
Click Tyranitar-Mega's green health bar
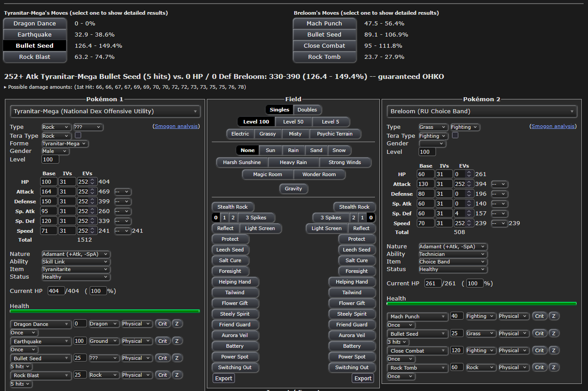tap(105, 311)
